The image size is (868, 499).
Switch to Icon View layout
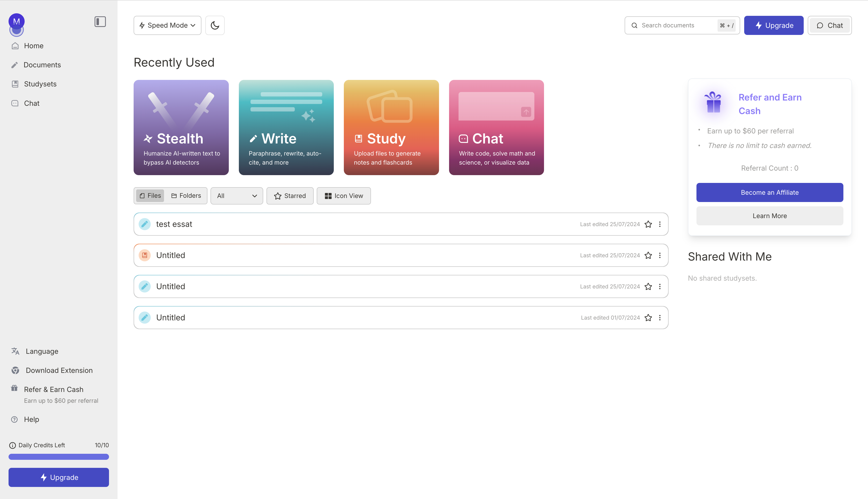(x=344, y=196)
